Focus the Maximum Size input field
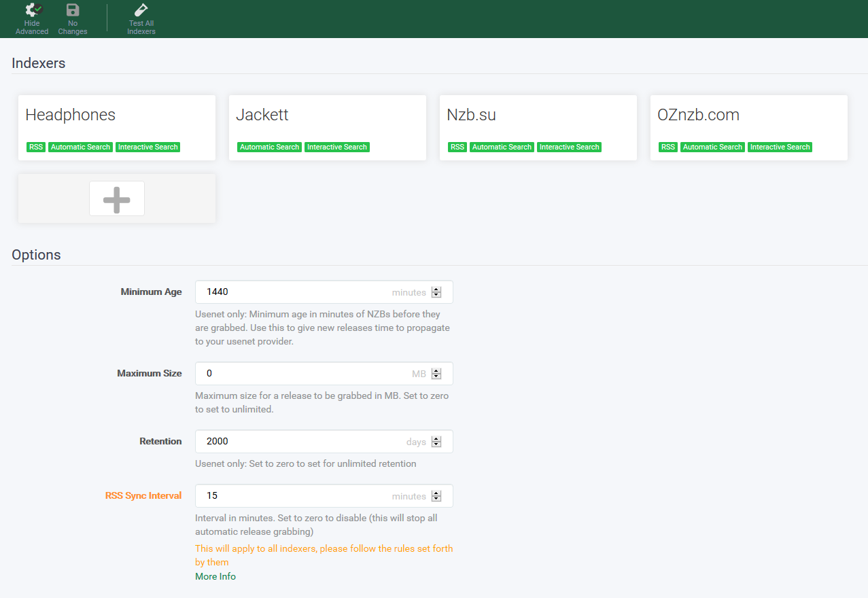Screen dimensions: 868x598 pyautogui.click(x=324, y=374)
